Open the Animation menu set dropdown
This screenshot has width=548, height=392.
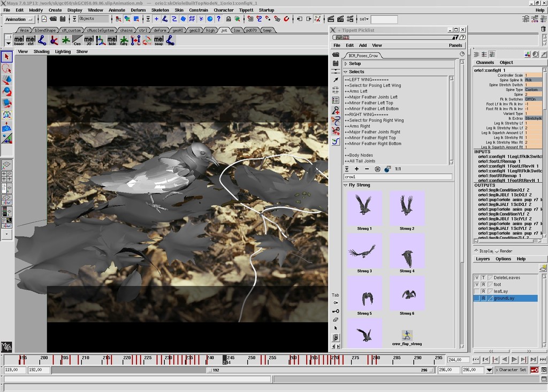click(x=19, y=19)
